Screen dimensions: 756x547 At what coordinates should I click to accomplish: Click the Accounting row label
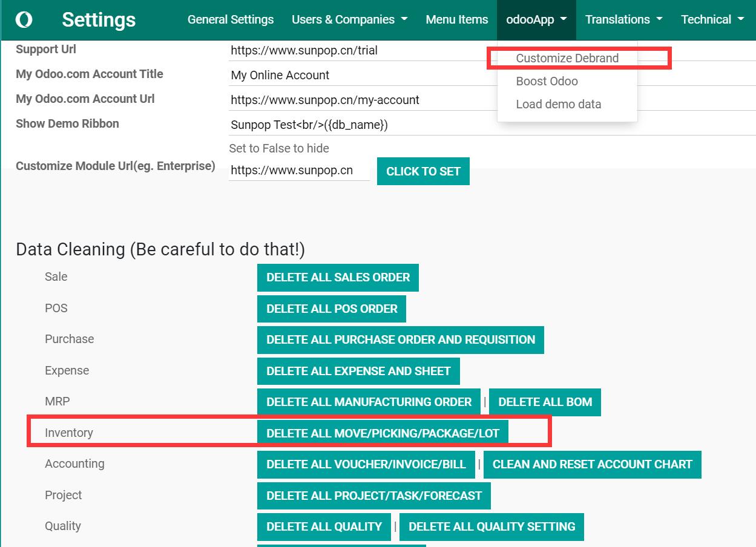[x=74, y=463]
